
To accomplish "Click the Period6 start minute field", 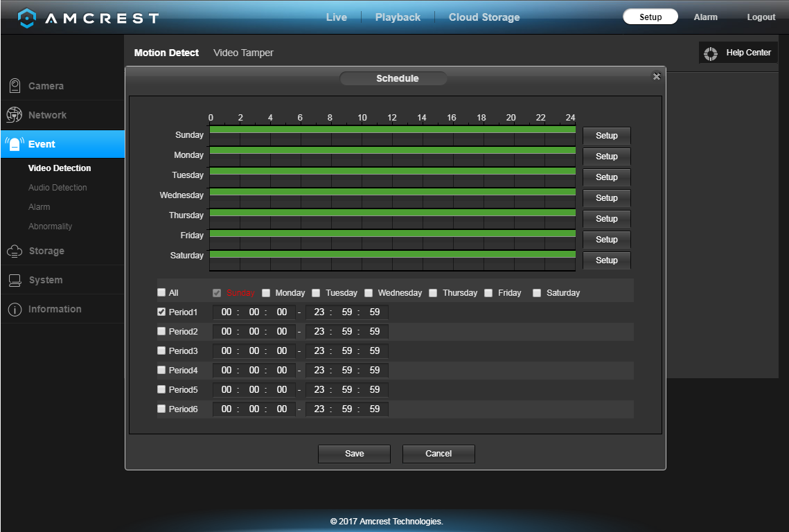I will (x=254, y=409).
